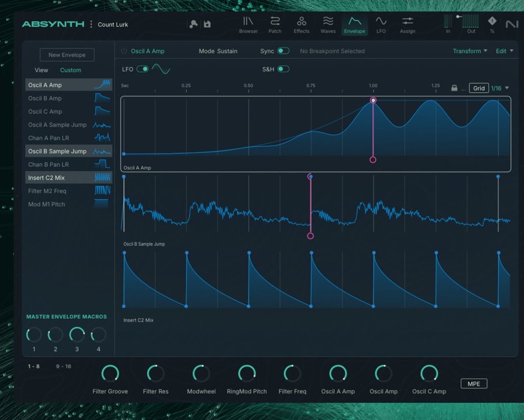Click the New Envelope button

(x=67, y=55)
